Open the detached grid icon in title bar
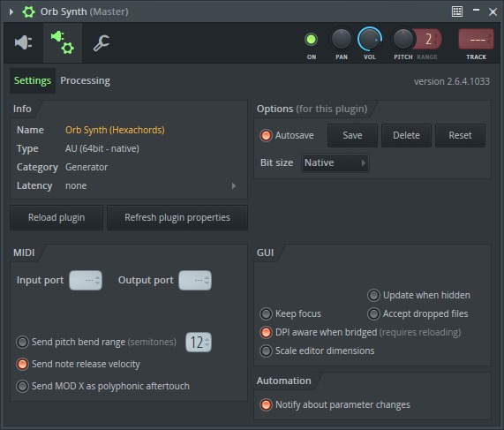Image resolution: width=504 pixels, height=430 pixels. (x=456, y=11)
